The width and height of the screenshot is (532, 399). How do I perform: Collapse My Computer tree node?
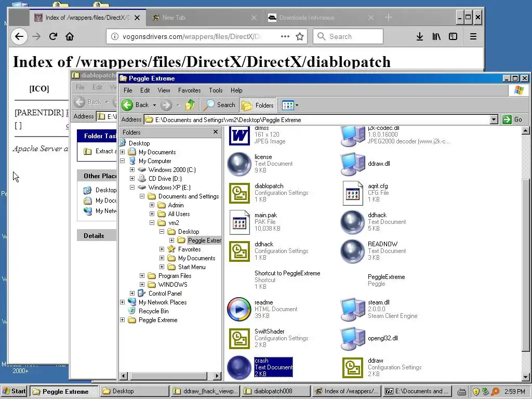click(123, 161)
